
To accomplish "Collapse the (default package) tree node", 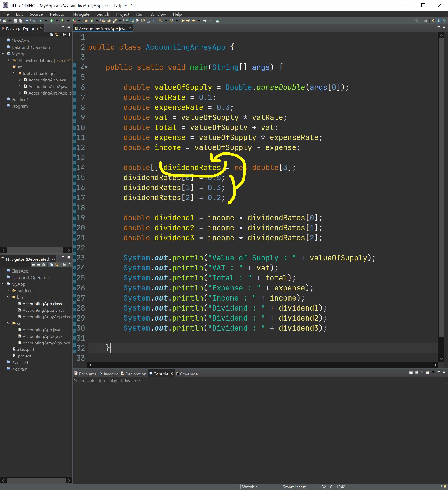I will click(x=14, y=73).
